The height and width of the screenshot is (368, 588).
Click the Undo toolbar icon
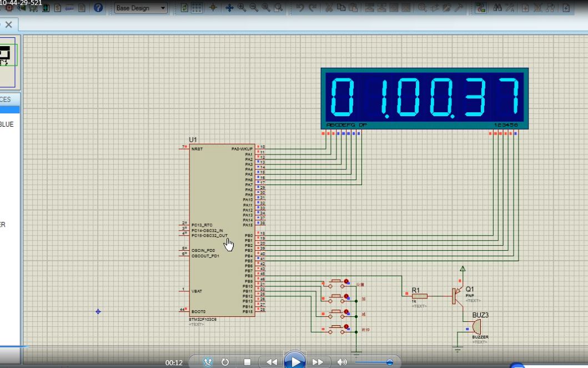point(300,6)
